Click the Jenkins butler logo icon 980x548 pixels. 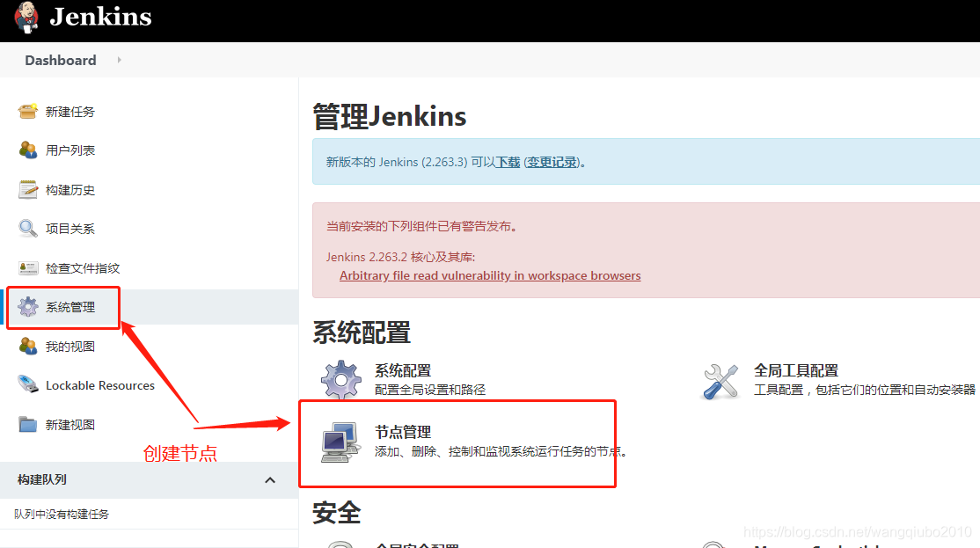(x=26, y=17)
